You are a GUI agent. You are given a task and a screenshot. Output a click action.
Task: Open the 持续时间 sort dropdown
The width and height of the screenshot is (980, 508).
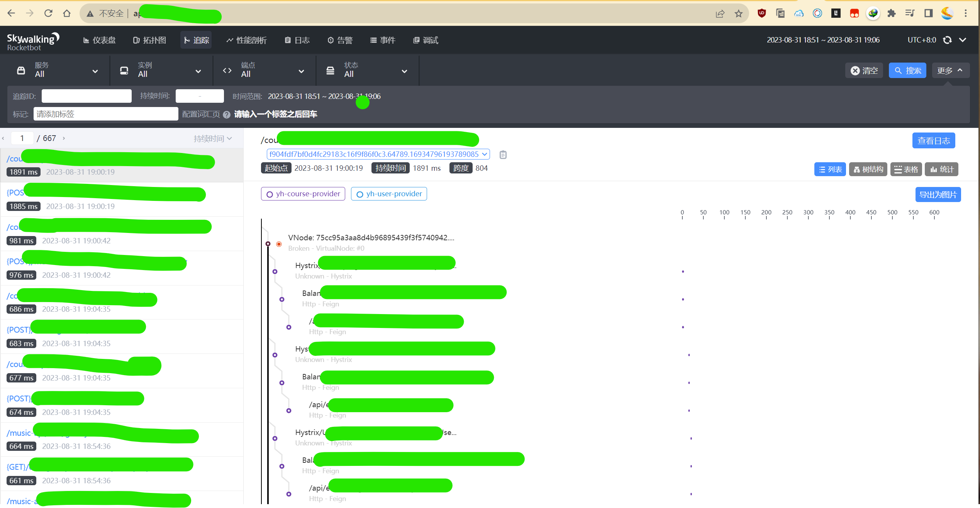click(x=213, y=139)
